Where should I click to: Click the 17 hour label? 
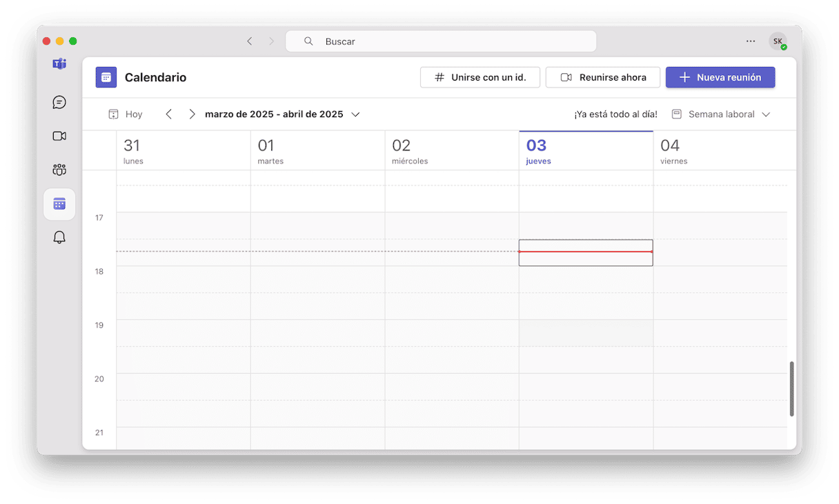click(99, 218)
